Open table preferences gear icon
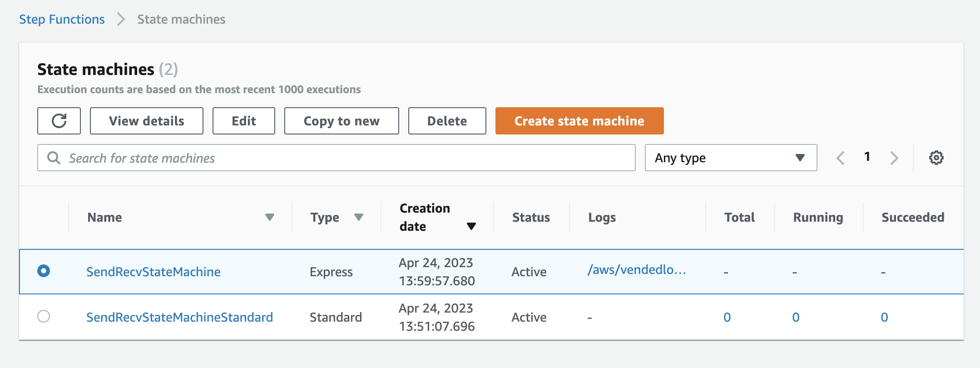The height and width of the screenshot is (368, 980). pos(936,158)
